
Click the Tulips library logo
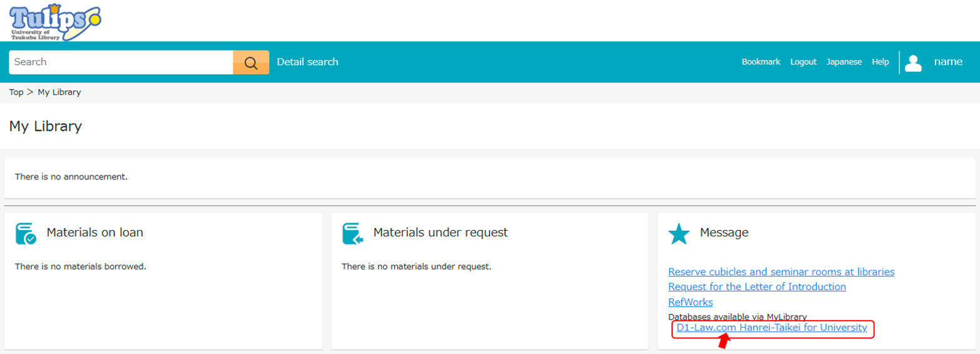[54, 21]
